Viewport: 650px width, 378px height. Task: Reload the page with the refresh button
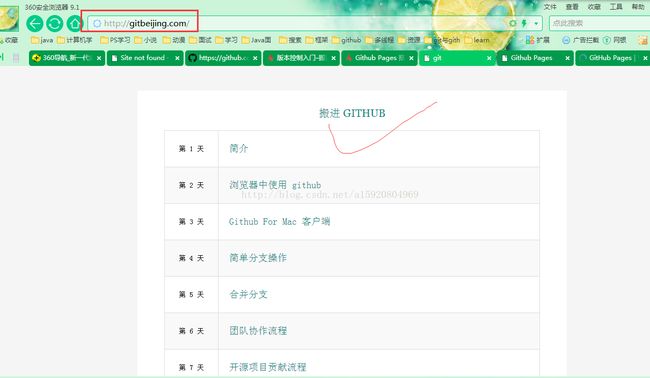pyautogui.click(x=55, y=23)
